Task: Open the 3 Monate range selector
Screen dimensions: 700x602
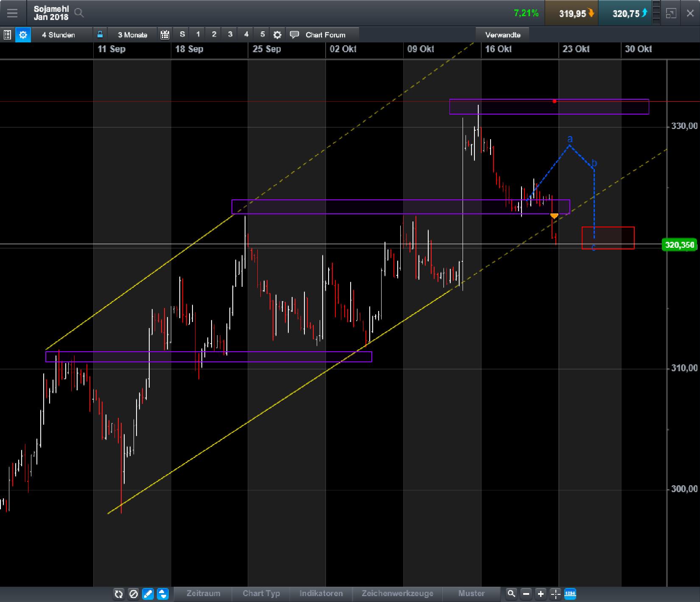Action: [x=132, y=34]
